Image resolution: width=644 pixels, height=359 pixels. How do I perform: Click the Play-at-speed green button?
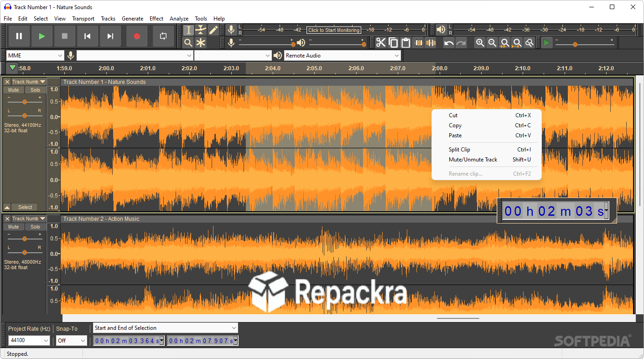(547, 43)
